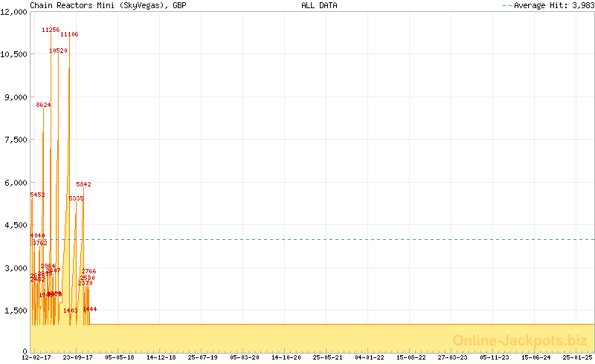The width and height of the screenshot is (595, 364).
Task: Click the 7,500 y-axis label
Action: pyautogui.click(x=16, y=140)
